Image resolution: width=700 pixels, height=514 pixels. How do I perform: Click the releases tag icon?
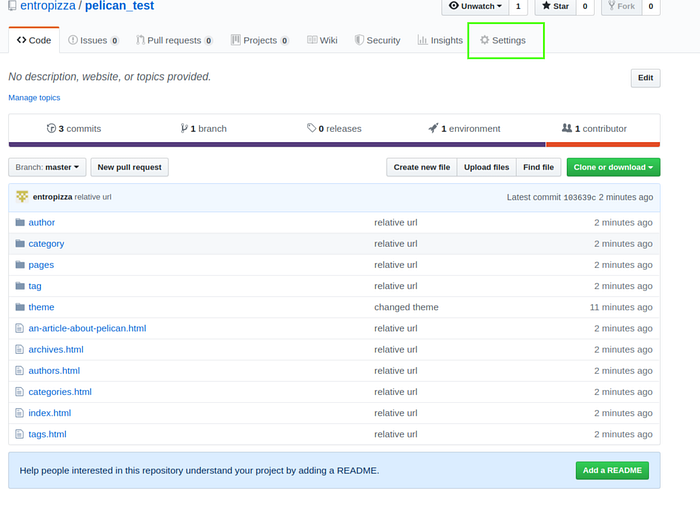click(311, 128)
